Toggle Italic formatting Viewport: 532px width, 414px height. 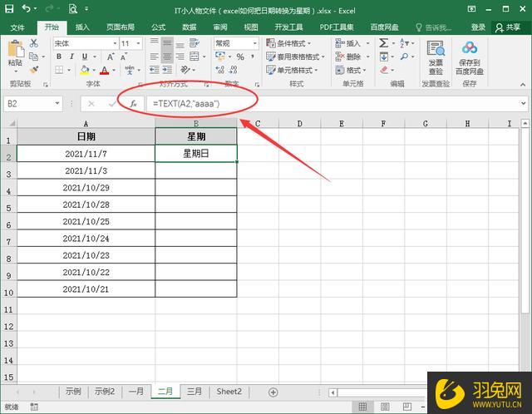pyautogui.click(x=71, y=57)
